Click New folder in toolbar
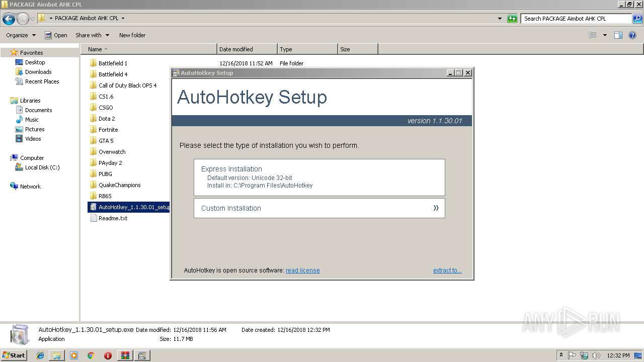Viewport: 644px width, 362px height. coord(132,35)
